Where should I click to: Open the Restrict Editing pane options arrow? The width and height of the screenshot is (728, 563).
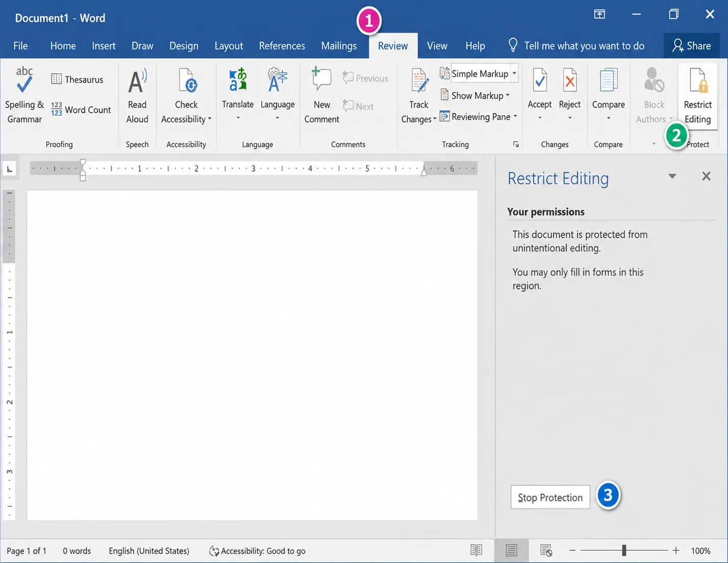click(672, 176)
